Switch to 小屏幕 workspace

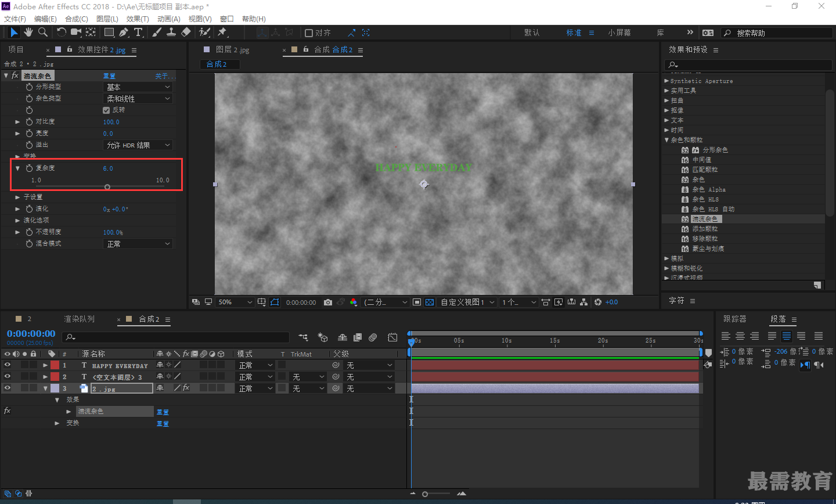click(x=619, y=33)
